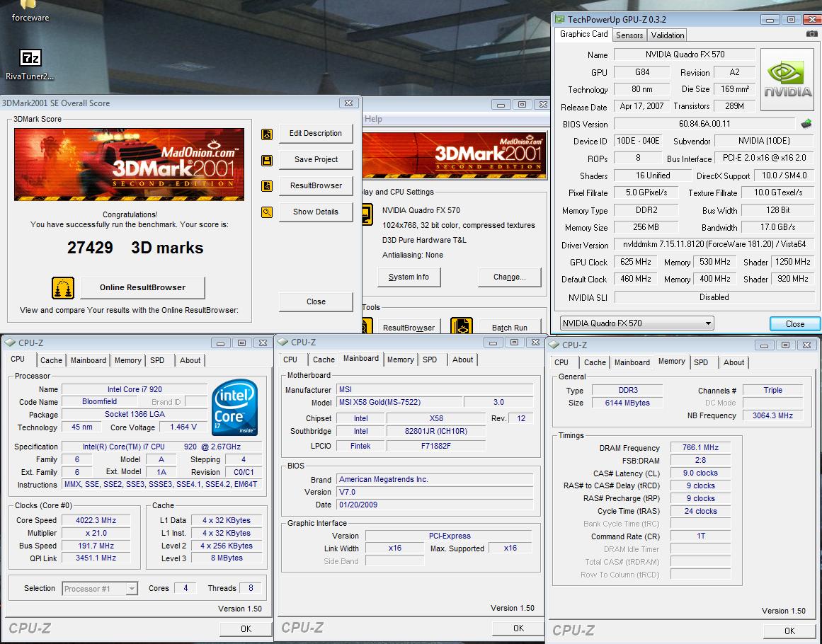Click the QPI Link 3451.1 MHz value

(96, 558)
